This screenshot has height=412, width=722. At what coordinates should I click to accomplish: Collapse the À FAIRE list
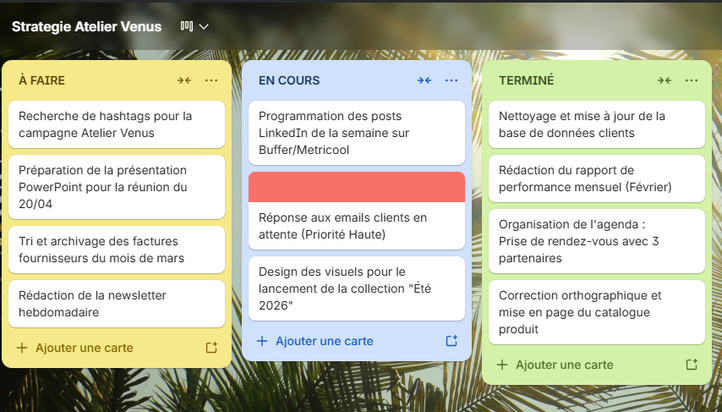coord(184,80)
